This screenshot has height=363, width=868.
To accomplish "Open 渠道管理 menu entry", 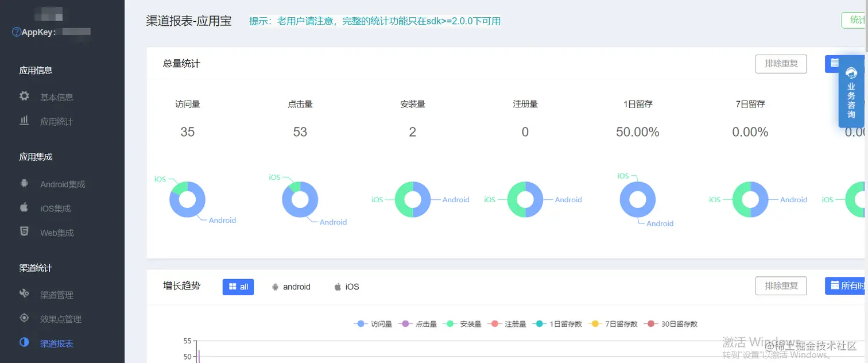I will 57,295.
